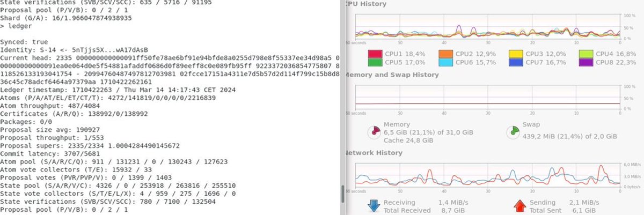Click the 'Packages: 0/0' line
Screen dimensions: 644x215
26,122
